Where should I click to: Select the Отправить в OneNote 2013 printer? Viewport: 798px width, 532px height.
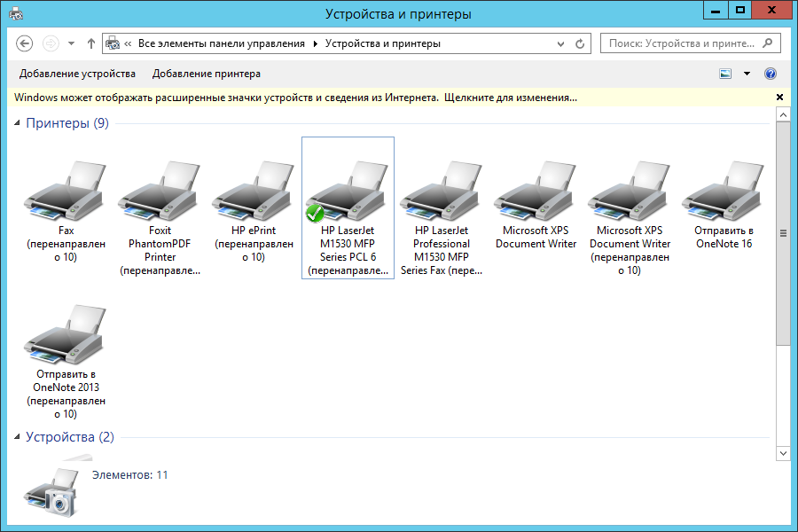(66, 334)
